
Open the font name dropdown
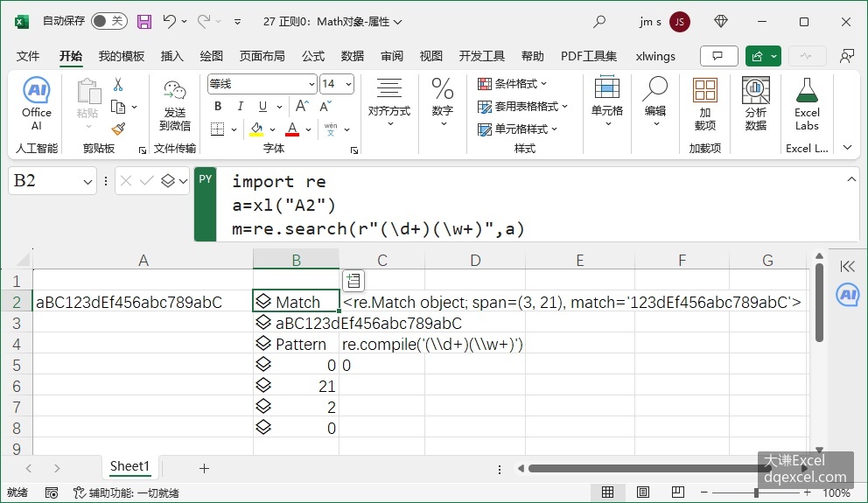(x=311, y=84)
